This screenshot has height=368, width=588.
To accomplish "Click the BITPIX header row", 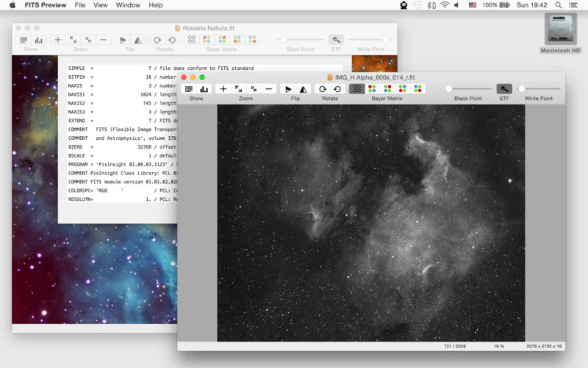I will coord(122,77).
